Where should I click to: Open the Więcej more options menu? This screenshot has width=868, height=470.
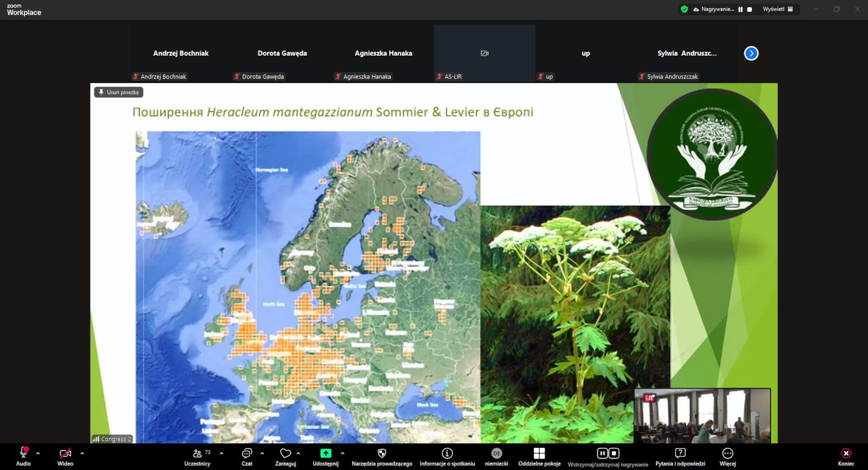(727, 454)
